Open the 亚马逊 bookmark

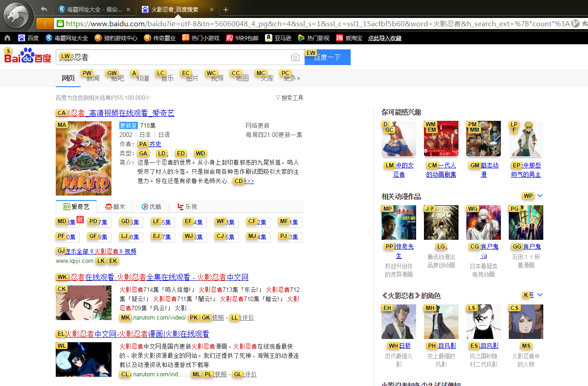pos(278,38)
